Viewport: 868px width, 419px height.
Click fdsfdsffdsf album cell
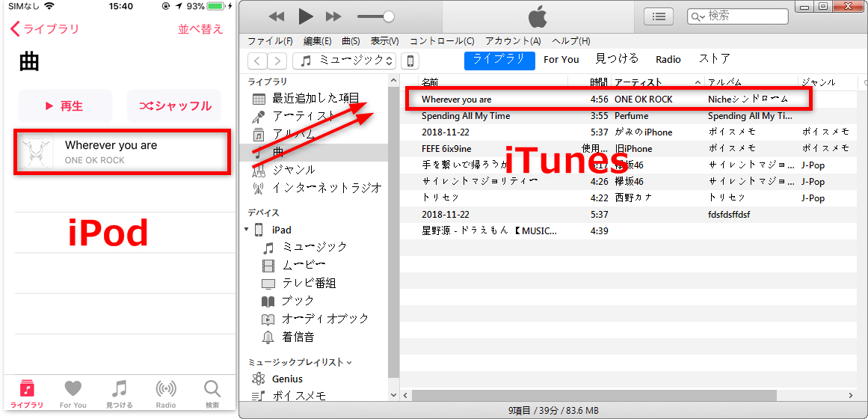coord(729,215)
